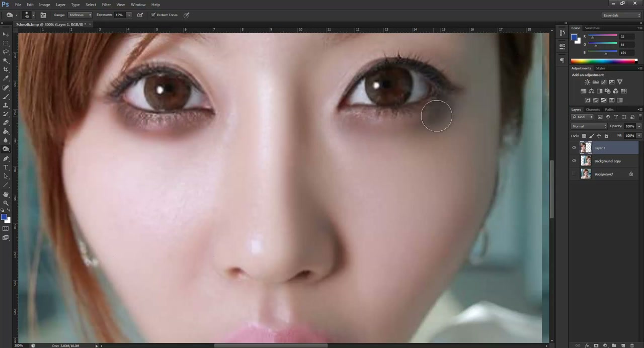Select the Magic Wand tool
644x348 pixels.
point(6,61)
